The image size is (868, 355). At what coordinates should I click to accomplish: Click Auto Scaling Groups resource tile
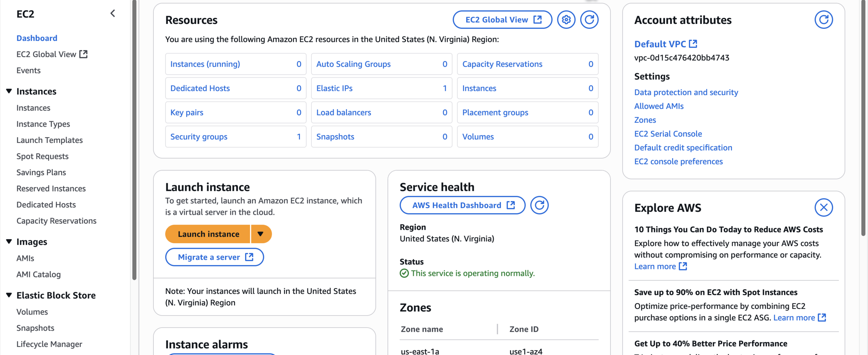(382, 64)
